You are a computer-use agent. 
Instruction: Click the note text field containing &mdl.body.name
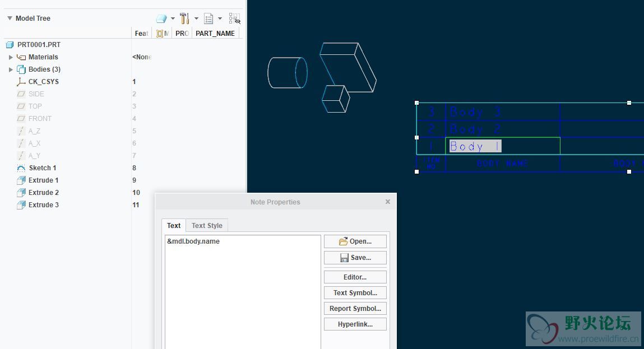click(243, 292)
